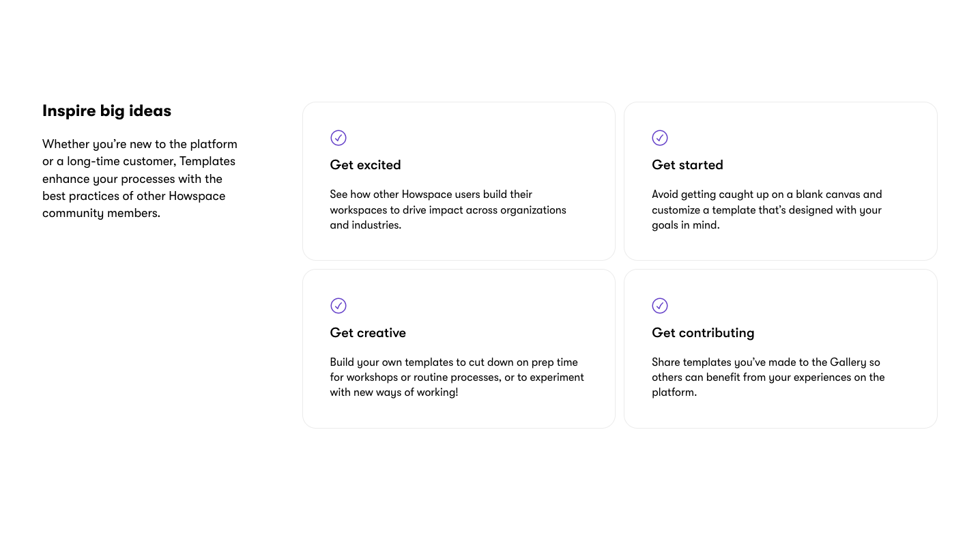Click the description starting "Share templates you've made"
Image resolution: width=980 pixels, height=533 pixels.
pos(768,377)
